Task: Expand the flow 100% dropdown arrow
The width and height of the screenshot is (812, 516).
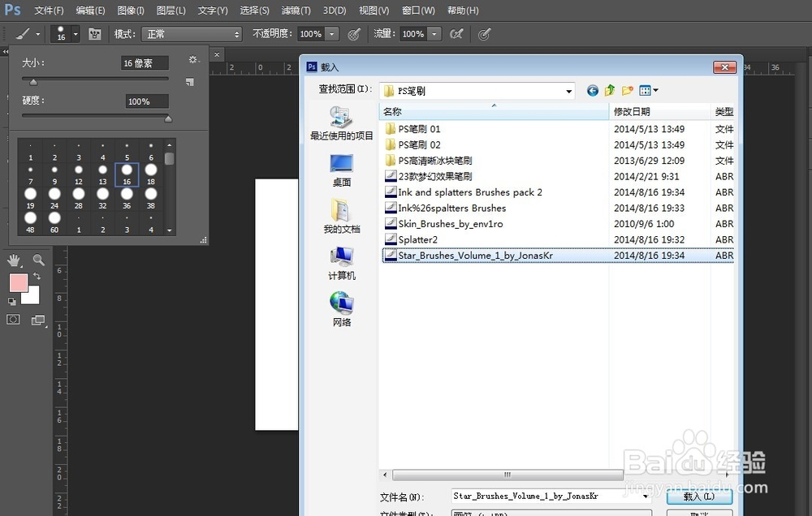Action: [x=434, y=34]
